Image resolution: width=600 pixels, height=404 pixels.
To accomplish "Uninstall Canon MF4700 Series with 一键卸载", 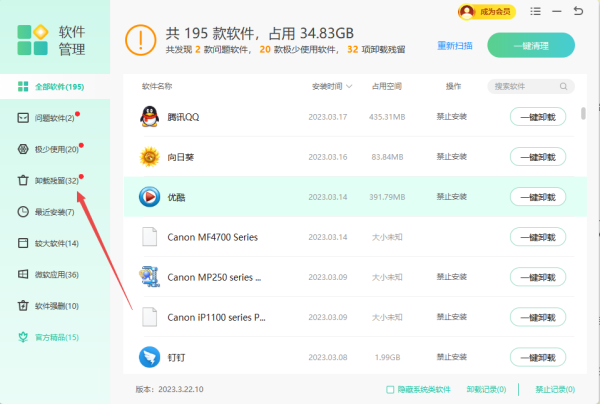I will coord(538,237).
